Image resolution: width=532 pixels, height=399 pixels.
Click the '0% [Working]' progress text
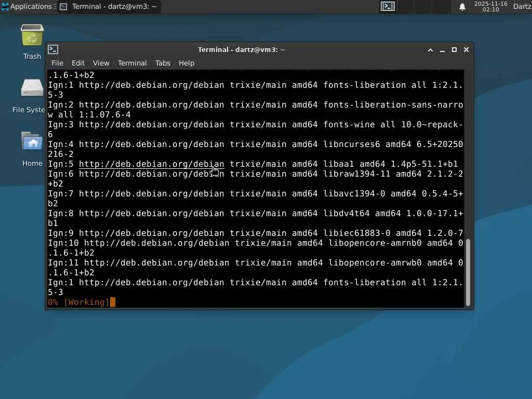tap(79, 302)
